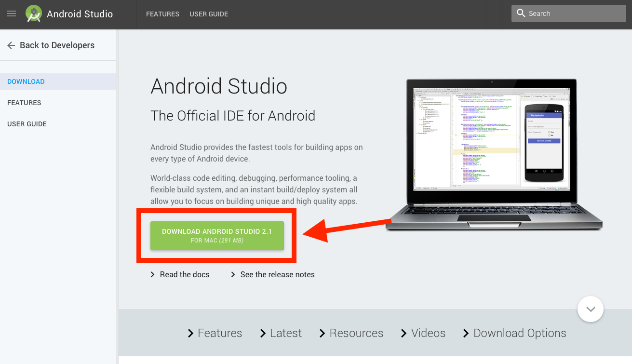Open the hamburger navigation menu
This screenshot has height=364, width=632.
click(x=12, y=14)
